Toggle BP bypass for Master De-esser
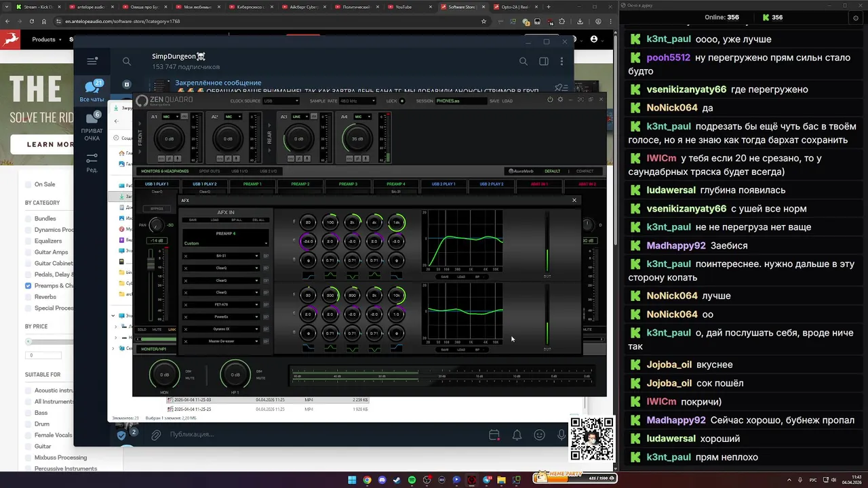 266,341
